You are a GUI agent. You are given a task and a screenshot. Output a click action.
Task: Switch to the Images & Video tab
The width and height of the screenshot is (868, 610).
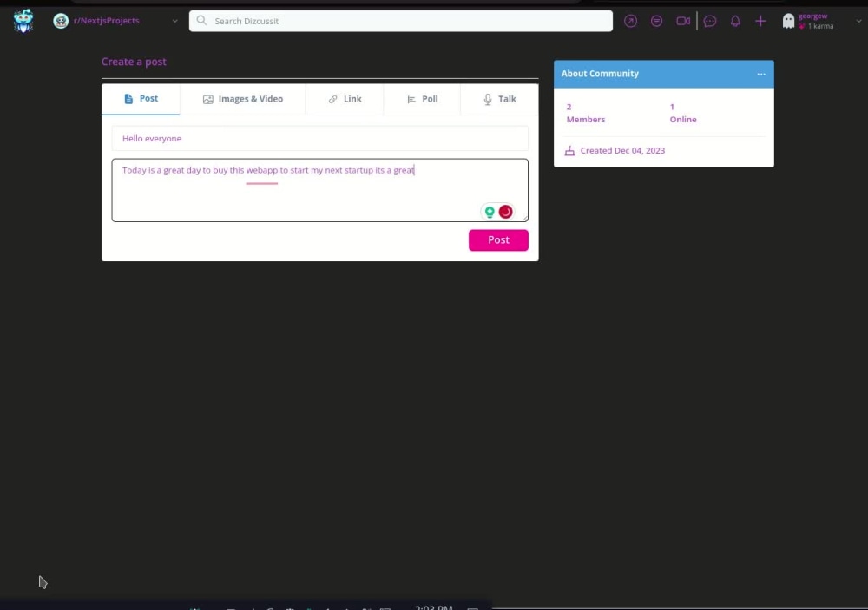point(243,99)
